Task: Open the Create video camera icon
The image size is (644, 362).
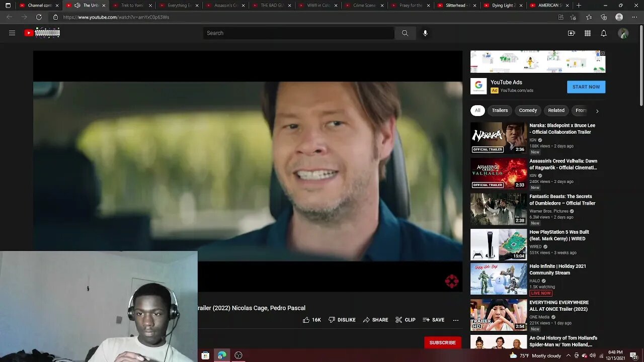Action: (572, 33)
